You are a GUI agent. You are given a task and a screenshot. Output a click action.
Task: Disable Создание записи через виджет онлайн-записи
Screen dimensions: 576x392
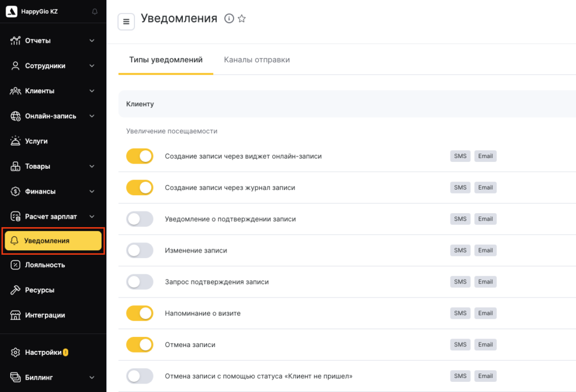coord(139,156)
